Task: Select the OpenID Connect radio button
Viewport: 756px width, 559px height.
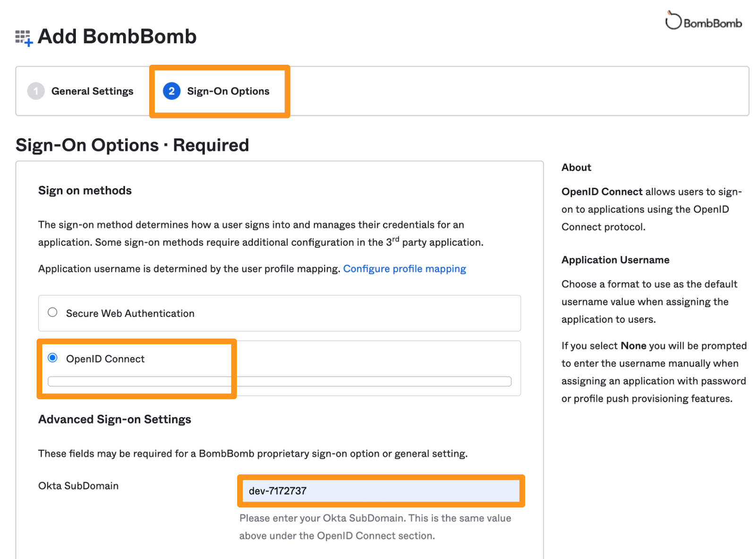Action: click(52, 358)
